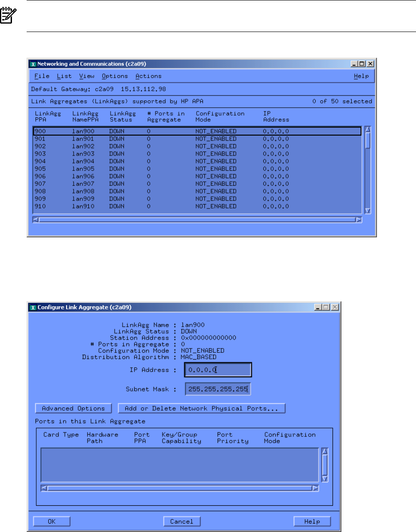
Task: Click the '0 of 50 selected' status text
Action: 342,101
